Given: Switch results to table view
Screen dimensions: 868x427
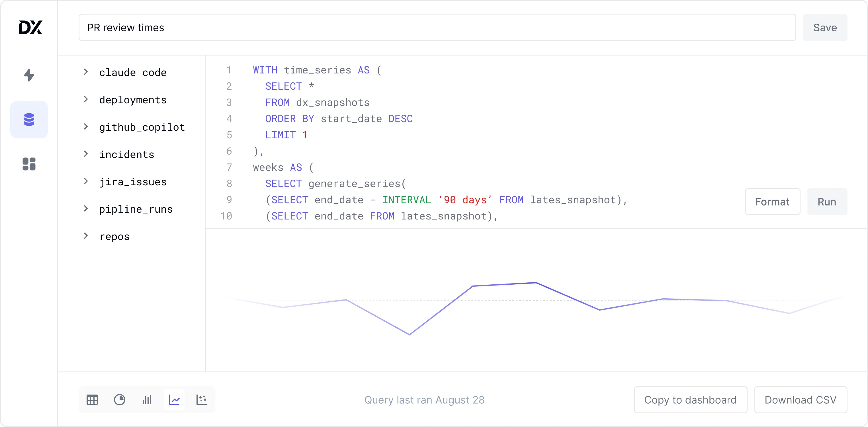Looking at the screenshot, I should point(92,400).
